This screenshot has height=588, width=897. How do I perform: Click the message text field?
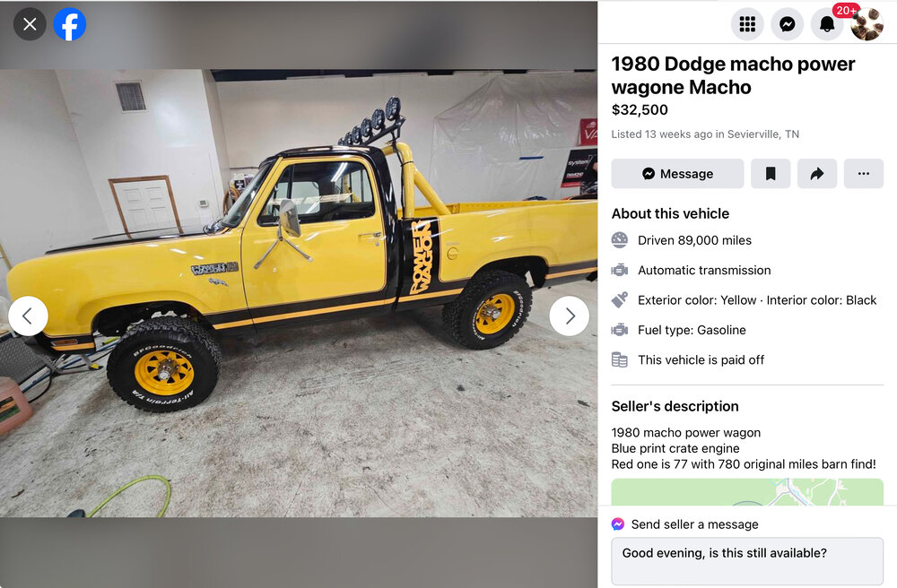pos(747,561)
